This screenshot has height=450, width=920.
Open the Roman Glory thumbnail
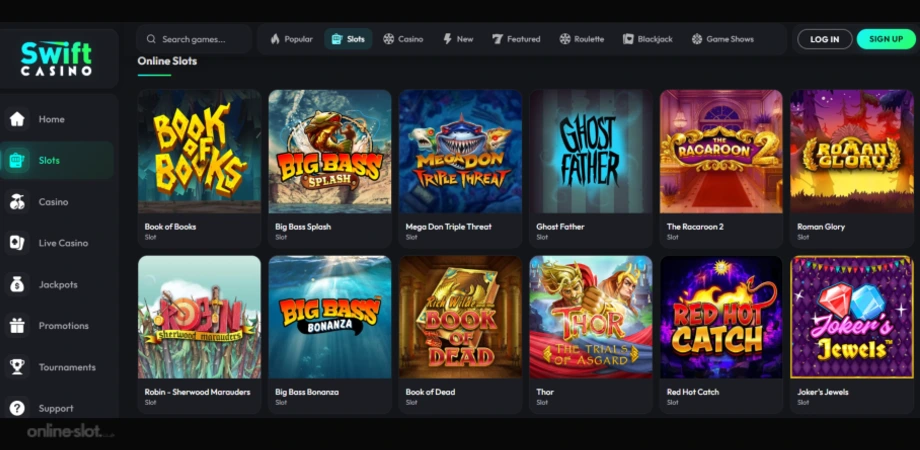(852, 151)
